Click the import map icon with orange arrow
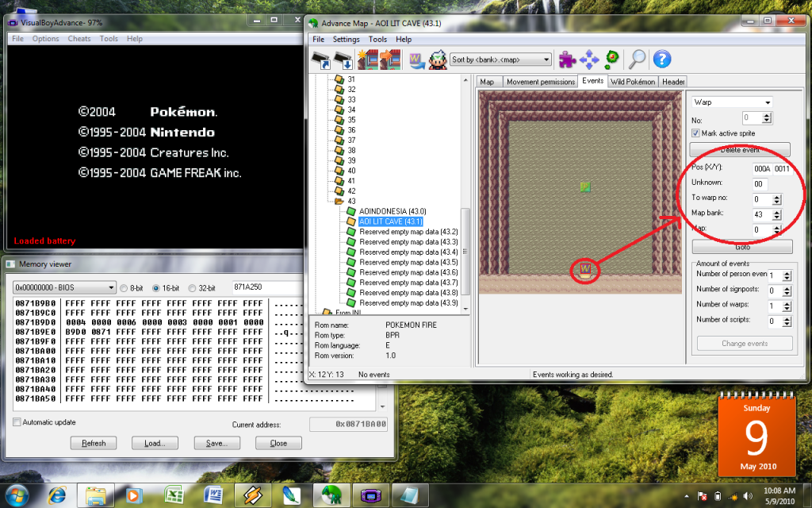The height and width of the screenshot is (508, 812). point(390,60)
